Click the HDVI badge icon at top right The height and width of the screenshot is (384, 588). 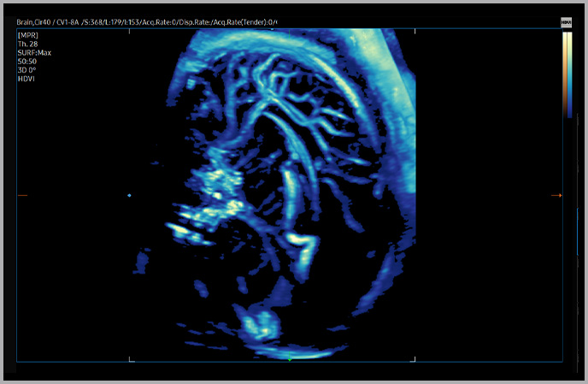pyautogui.click(x=566, y=22)
